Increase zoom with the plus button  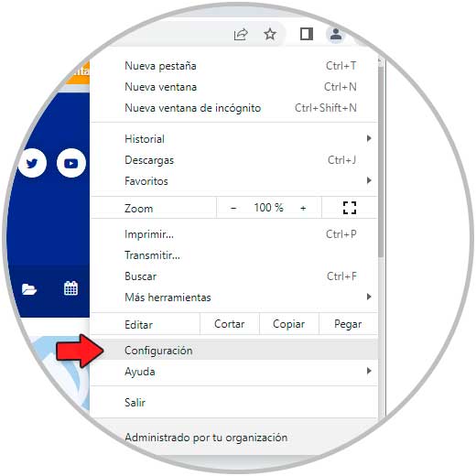click(x=303, y=208)
